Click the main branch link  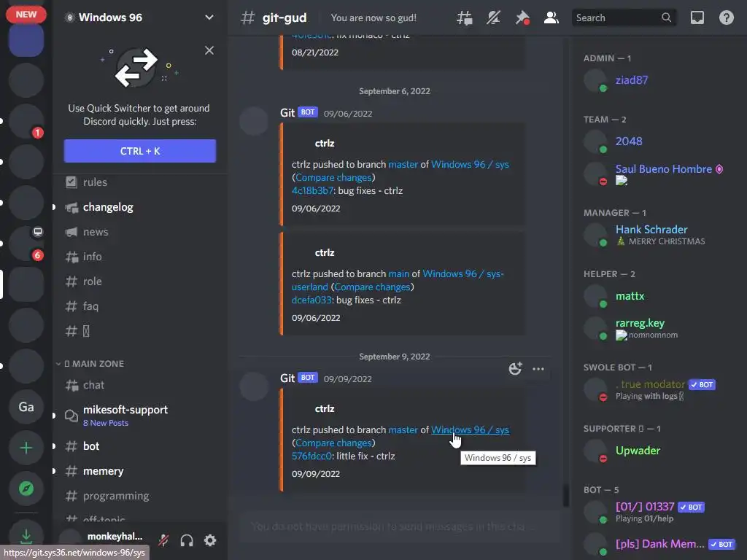click(398, 274)
